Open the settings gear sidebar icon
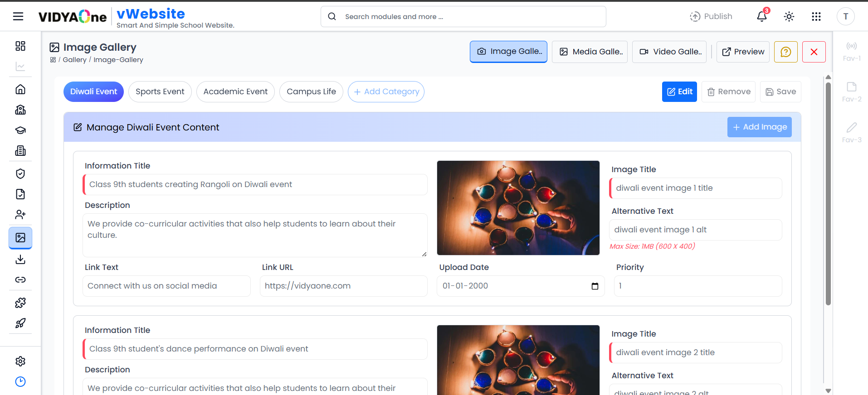 coord(20,361)
